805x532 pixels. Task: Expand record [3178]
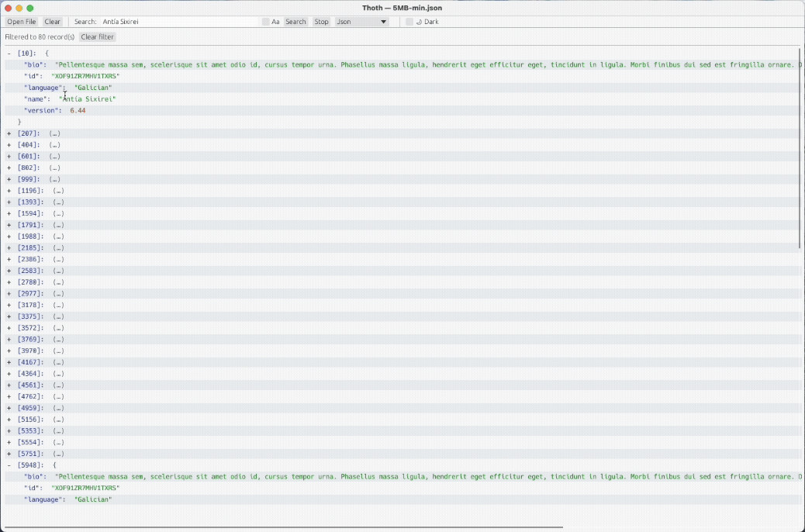point(9,305)
